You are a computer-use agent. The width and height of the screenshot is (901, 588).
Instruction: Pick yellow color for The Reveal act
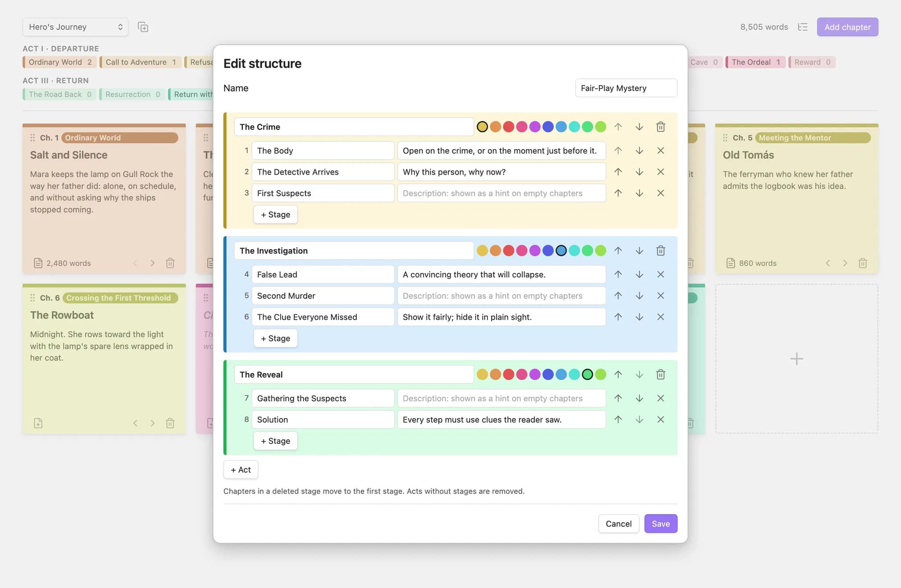point(482,375)
